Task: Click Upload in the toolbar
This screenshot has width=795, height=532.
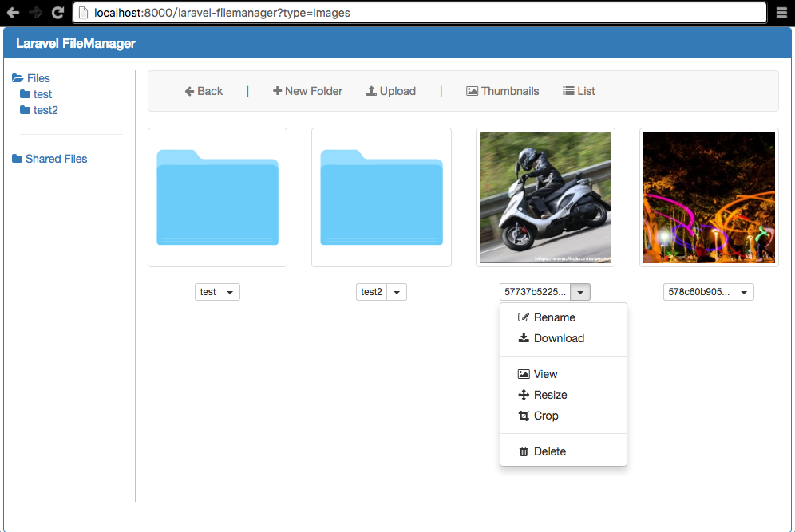Action: click(x=391, y=91)
